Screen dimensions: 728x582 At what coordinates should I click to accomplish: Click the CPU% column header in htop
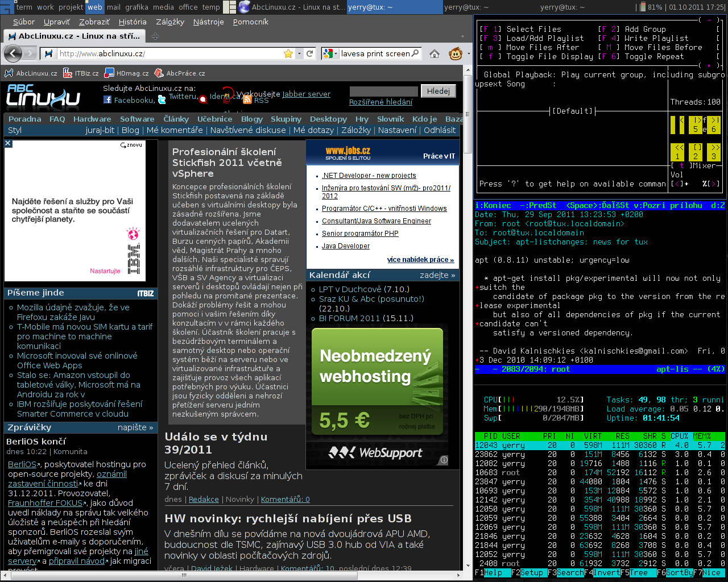(x=679, y=436)
